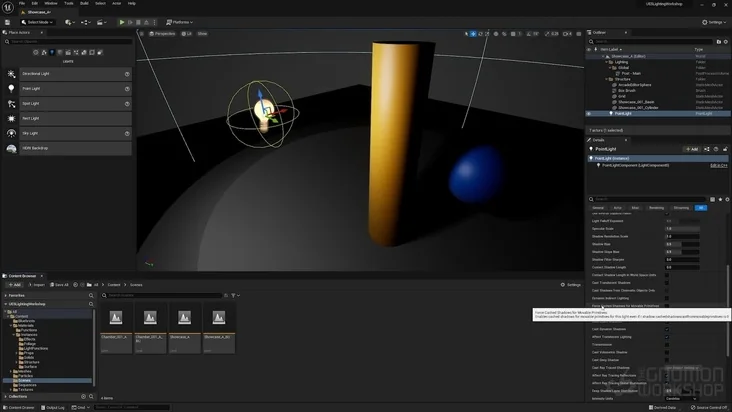Image resolution: width=732 pixels, height=412 pixels.
Task: Click the green Play button
Action: click(x=122, y=22)
